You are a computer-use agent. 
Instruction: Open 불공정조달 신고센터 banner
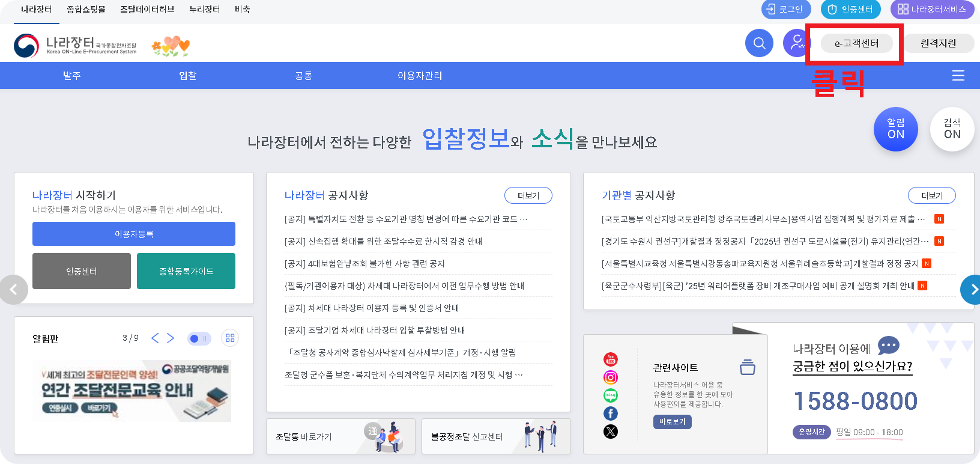pos(496,436)
